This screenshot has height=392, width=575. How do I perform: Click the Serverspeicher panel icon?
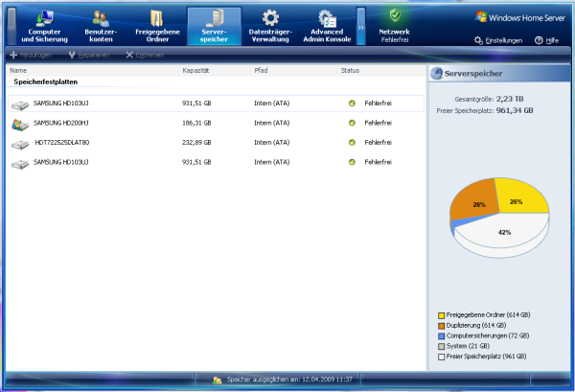point(437,74)
